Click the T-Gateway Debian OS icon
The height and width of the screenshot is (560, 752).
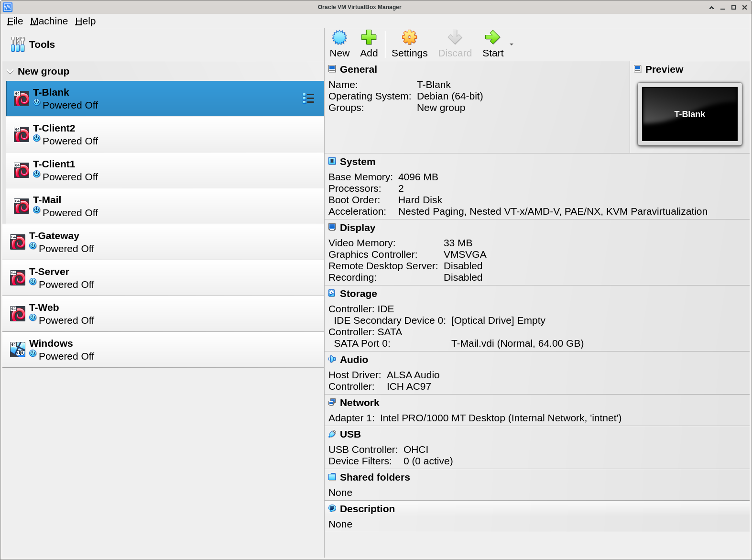point(18,242)
